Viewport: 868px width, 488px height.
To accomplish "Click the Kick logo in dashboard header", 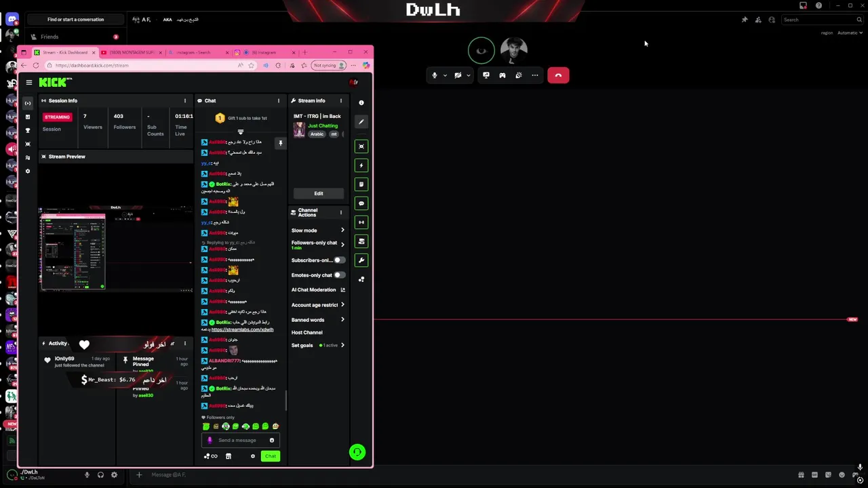I will click(x=55, y=82).
